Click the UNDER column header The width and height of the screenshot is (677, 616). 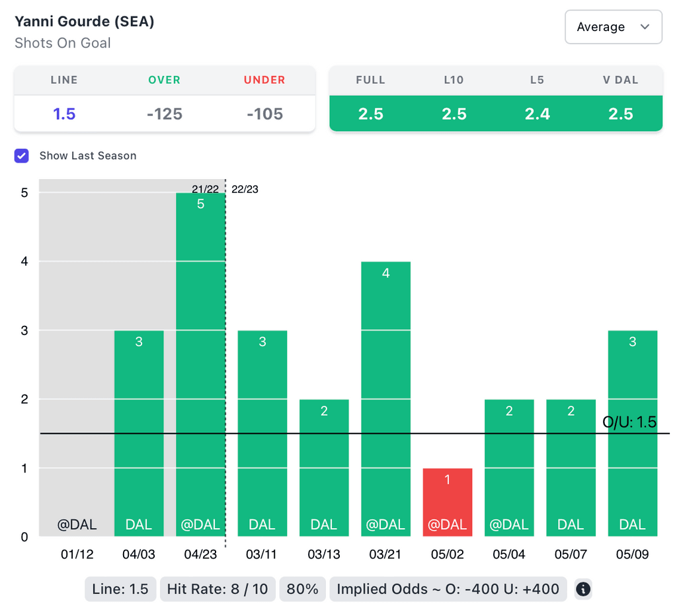(264, 80)
